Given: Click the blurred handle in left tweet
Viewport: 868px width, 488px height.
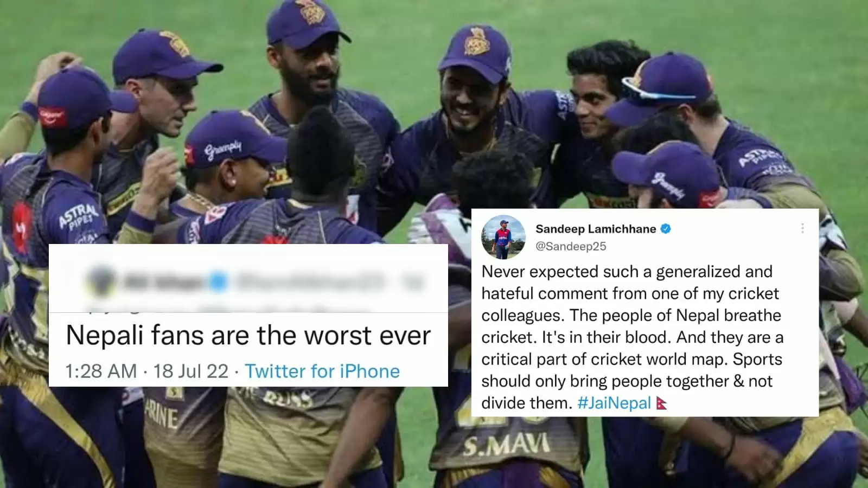Looking at the screenshot, I should click(310, 282).
